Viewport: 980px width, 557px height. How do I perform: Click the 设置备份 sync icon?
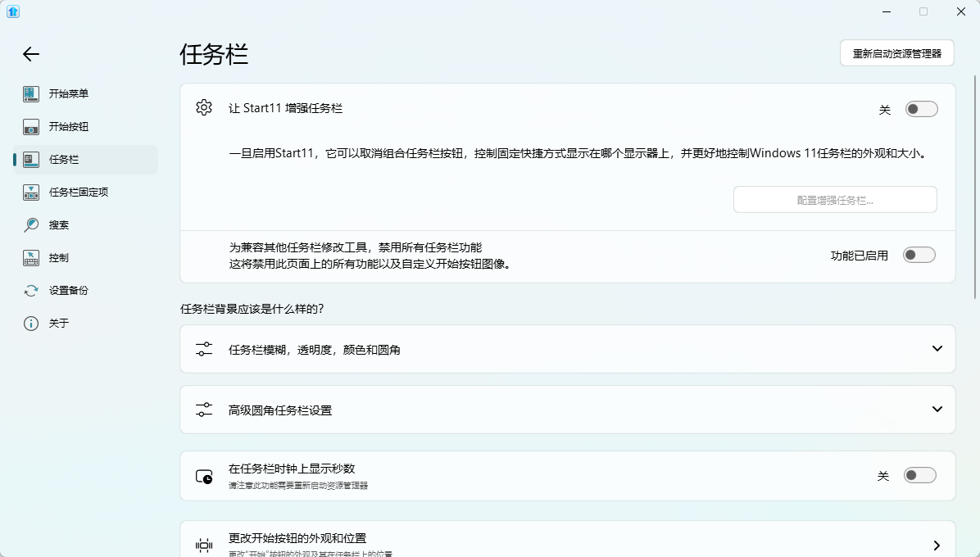[31, 290]
